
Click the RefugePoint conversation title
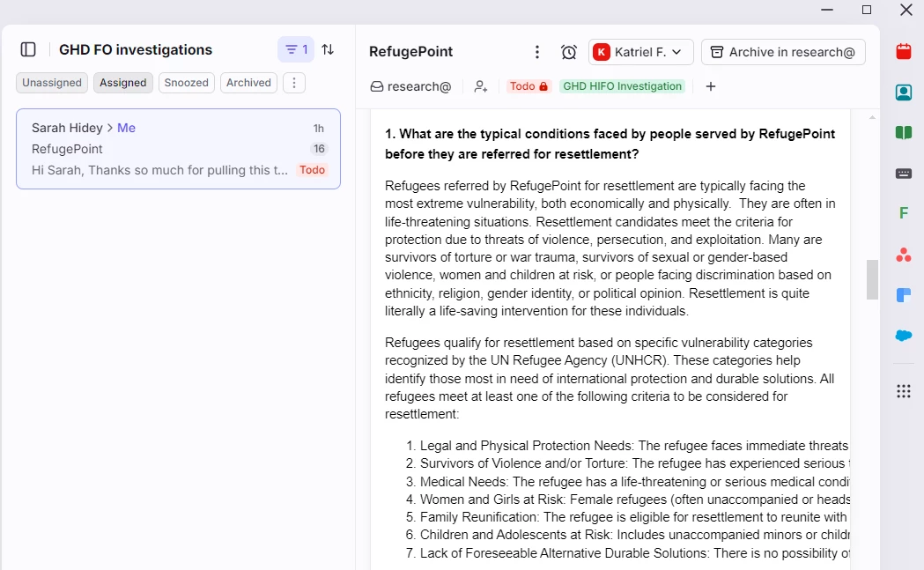pyautogui.click(x=410, y=52)
